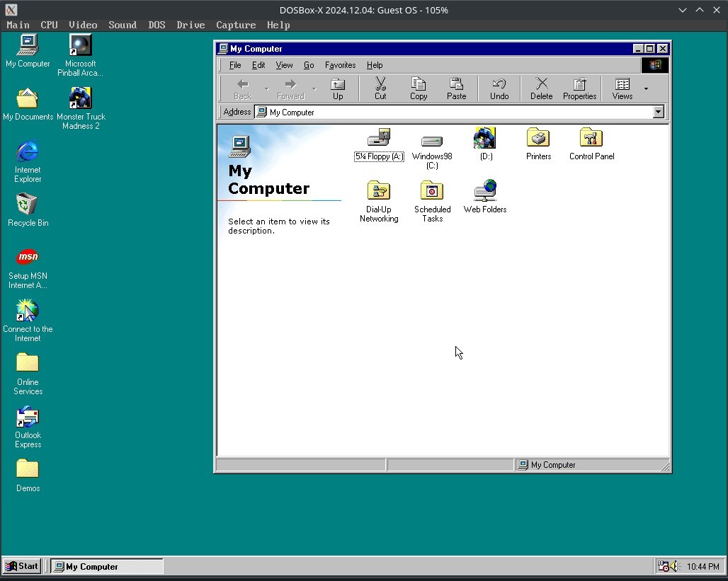The width and height of the screenshot is (728, 581).
Task: Click the Views toolbar button
Action: (x=622, y=88)
